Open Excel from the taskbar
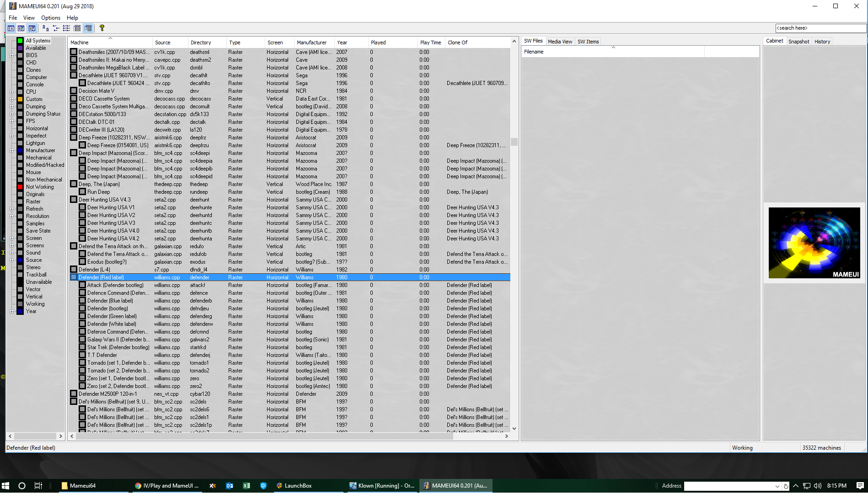The height and width of the screenshot is (494, 868). 246,486
